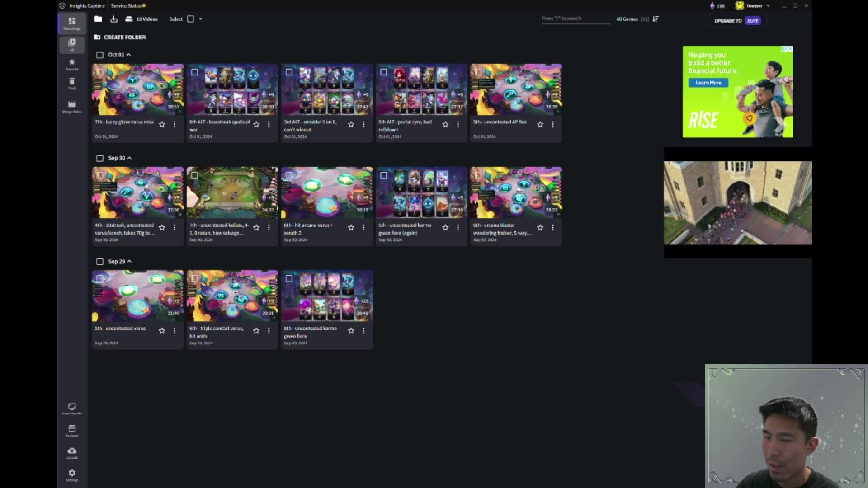Click the '13 Videos' count label
Image resolution: width=868 pixels, height=488 pixels.
[147, 19]
